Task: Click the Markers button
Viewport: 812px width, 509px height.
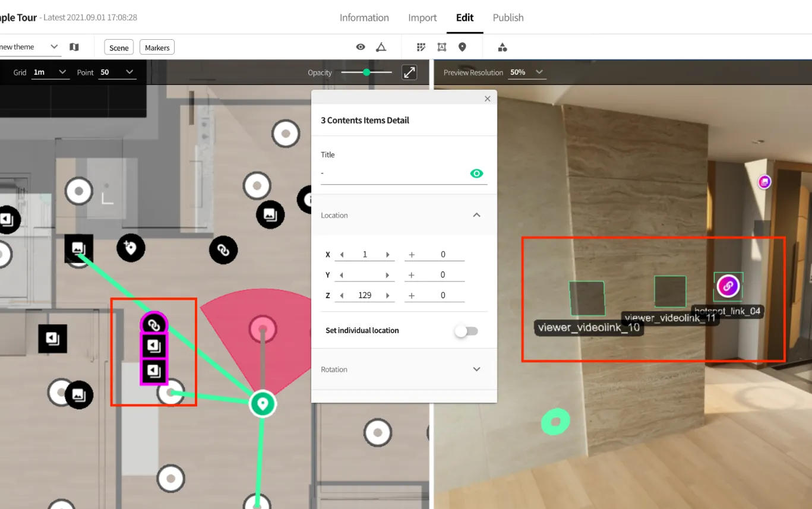Action: click(157, 48)
